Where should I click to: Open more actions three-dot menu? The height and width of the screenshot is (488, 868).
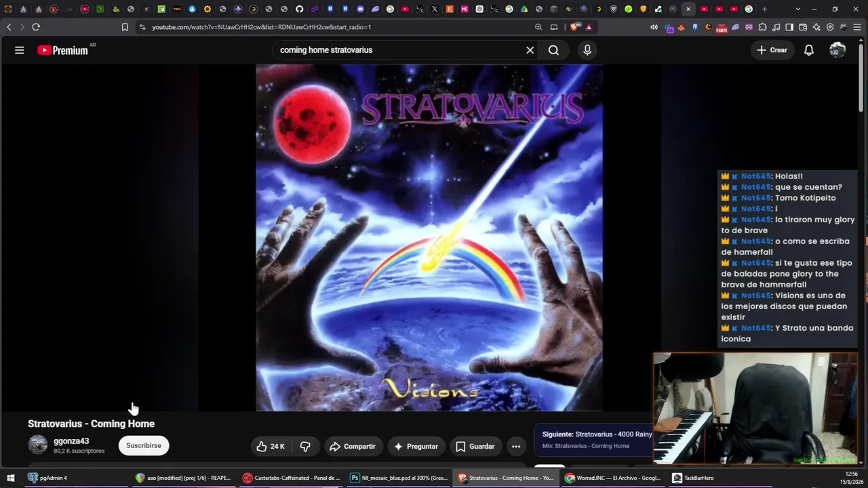pyautogui.click(x=516, y=447)
